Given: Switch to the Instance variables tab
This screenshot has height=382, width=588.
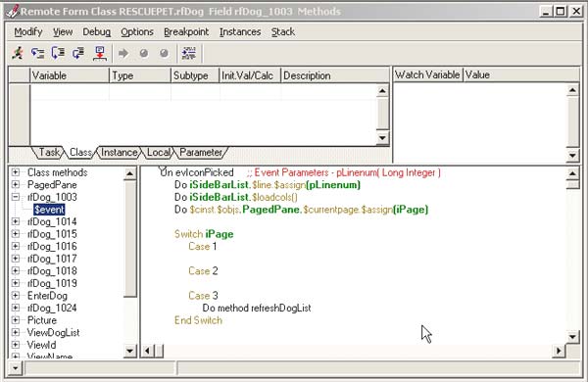Looking at the screenshot, I should (119, 152).
